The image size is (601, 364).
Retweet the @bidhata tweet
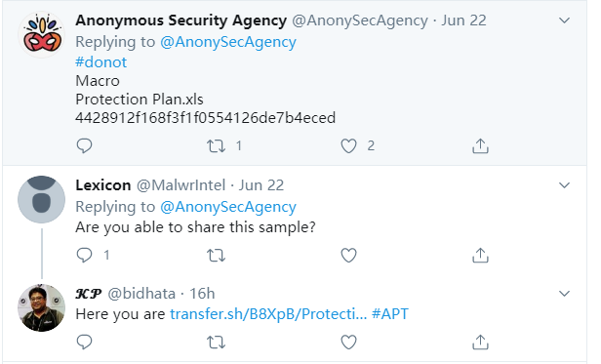point(217,343)
